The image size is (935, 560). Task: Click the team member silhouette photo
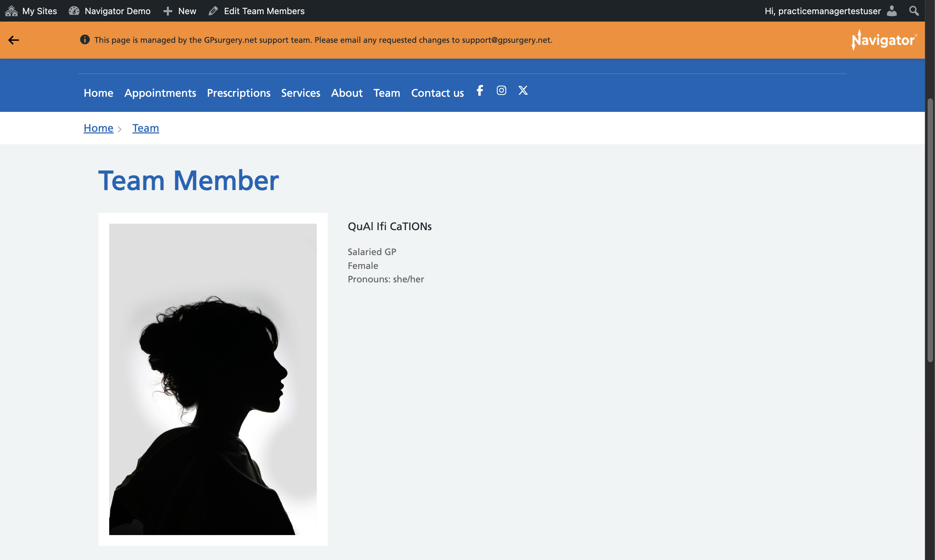[x=213, y=379]
